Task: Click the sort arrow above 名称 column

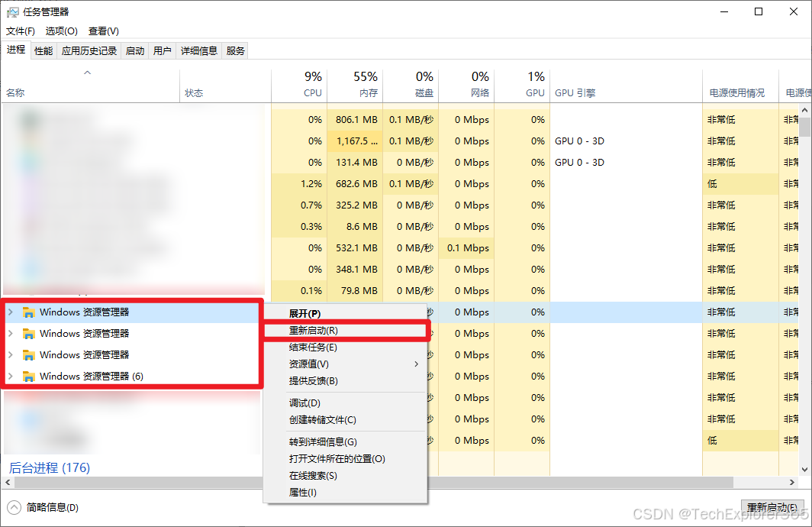Action: click(88, 73)
